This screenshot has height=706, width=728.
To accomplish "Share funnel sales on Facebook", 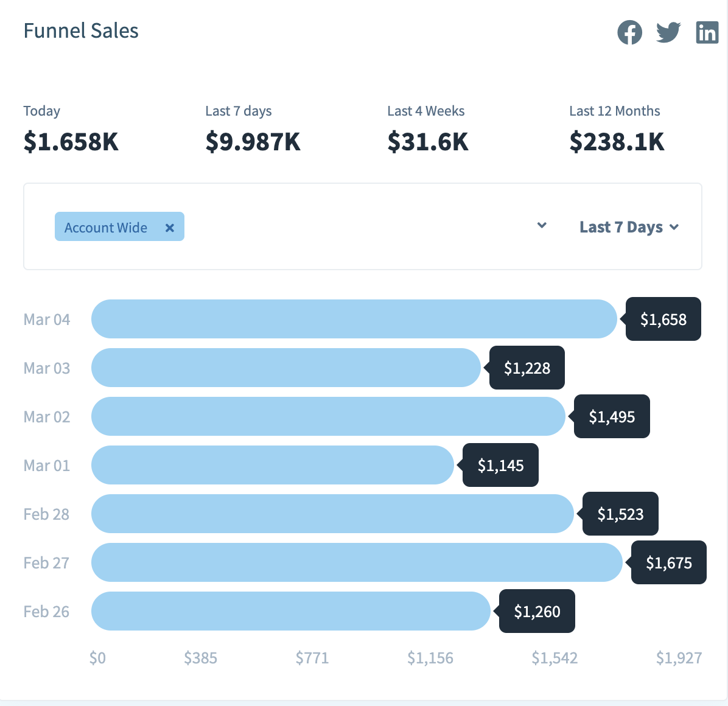I will 629,32.
